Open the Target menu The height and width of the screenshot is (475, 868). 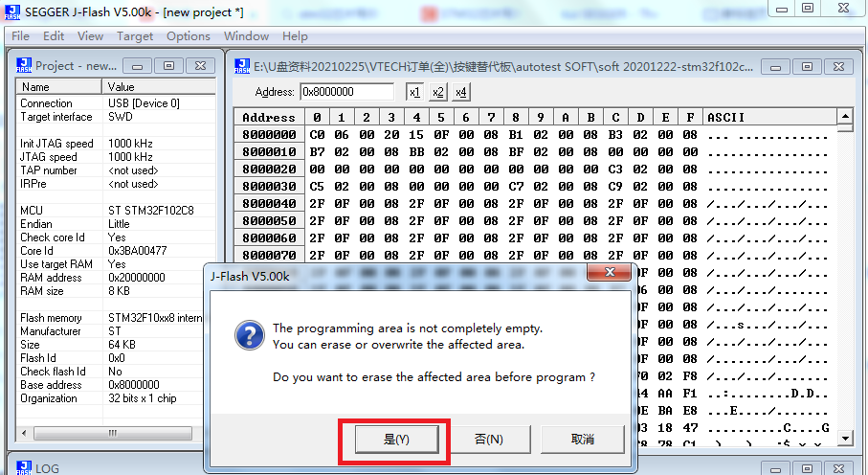pyautogui.click(x=135, y=36)
